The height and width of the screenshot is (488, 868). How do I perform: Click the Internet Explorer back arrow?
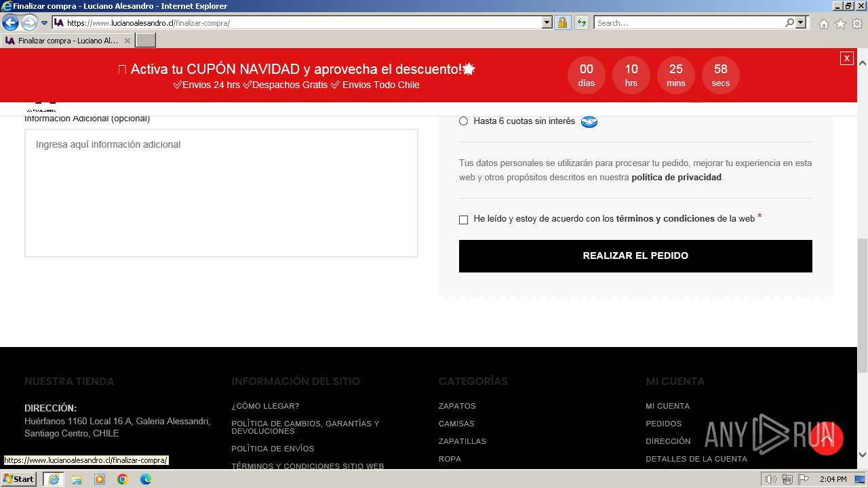(10, 22)
